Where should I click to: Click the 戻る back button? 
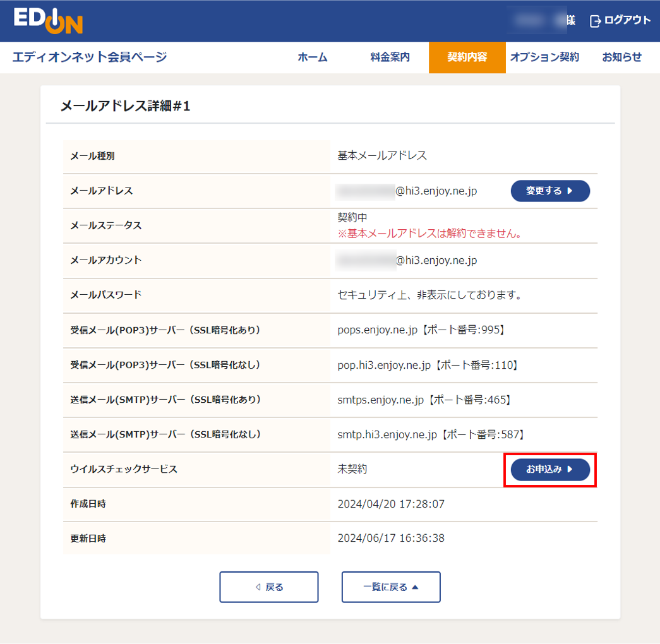point(268,587)
